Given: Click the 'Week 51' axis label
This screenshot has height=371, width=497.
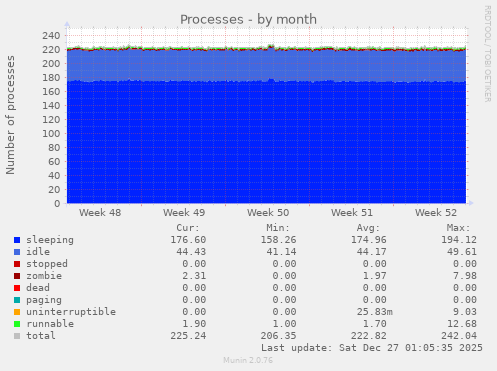Looking at the screenshot, I should (352, 213).
